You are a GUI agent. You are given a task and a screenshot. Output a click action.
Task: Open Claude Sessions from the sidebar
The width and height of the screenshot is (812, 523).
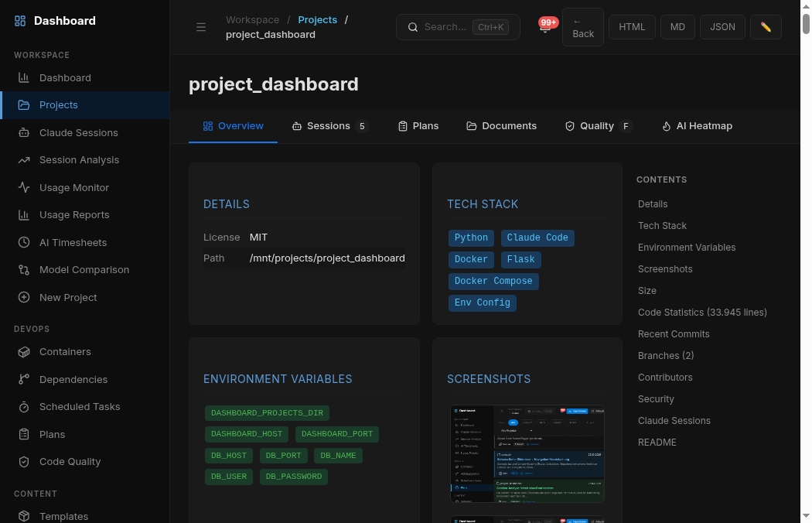[x=78, y=132]
